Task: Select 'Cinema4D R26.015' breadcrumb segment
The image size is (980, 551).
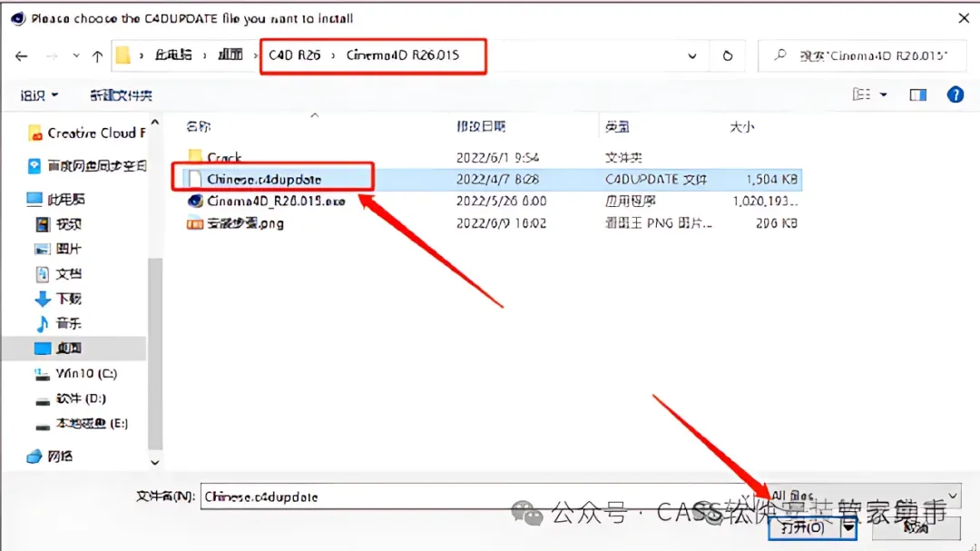Action: (403, 55)
